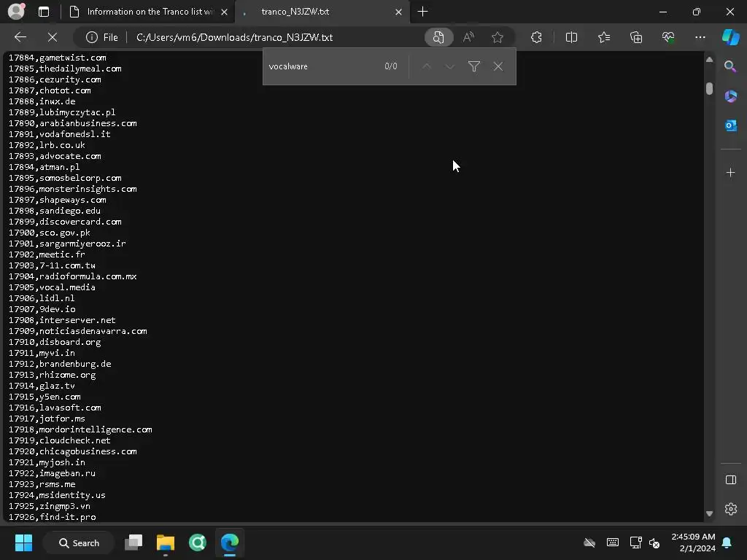The height and width of the screenshot is (560, 747).
Task: Open Browser essentials heart icon
Action: pos(668,37)
